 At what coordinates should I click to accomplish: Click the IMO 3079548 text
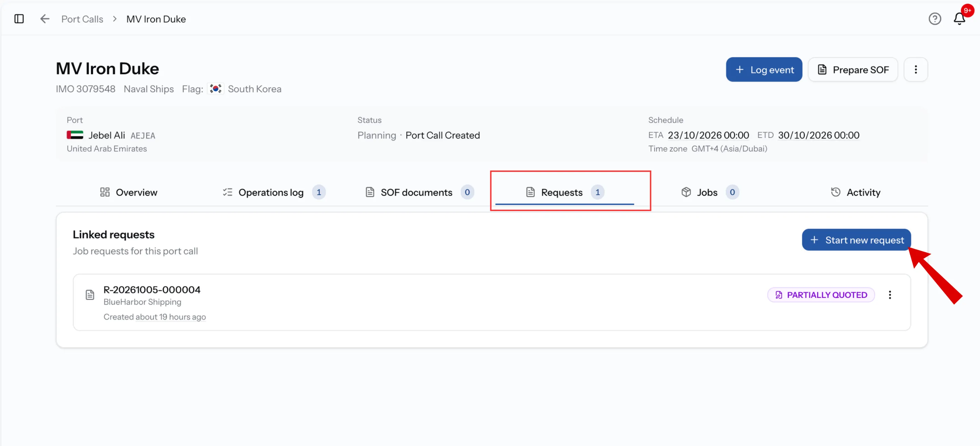pos(86,89)
